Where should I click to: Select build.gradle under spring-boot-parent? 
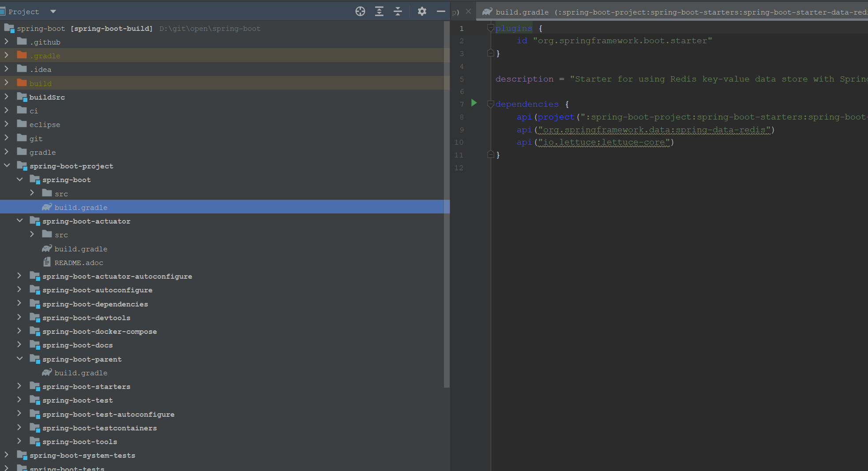(x=81, y=373)
